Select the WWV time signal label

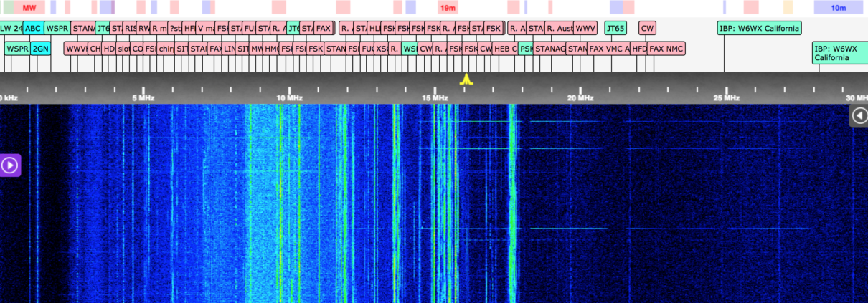585,29
